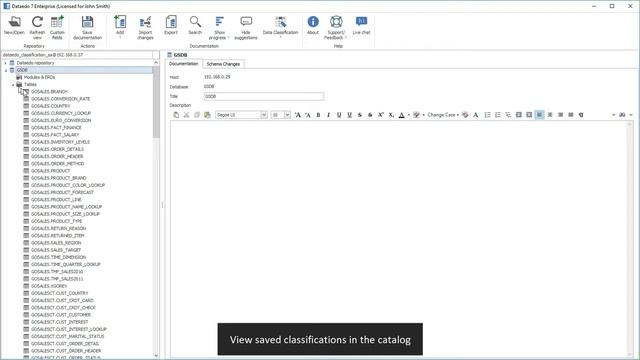Switch to Documentation tab

[184, 64]
